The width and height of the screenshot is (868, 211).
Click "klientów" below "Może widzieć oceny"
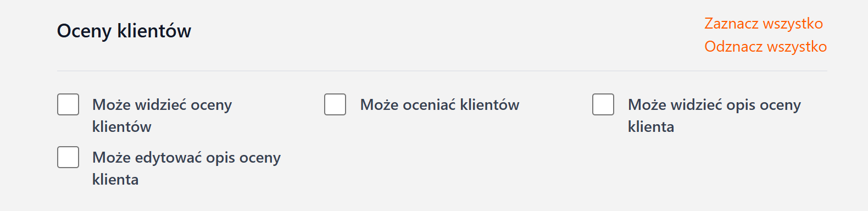(122, 126)
